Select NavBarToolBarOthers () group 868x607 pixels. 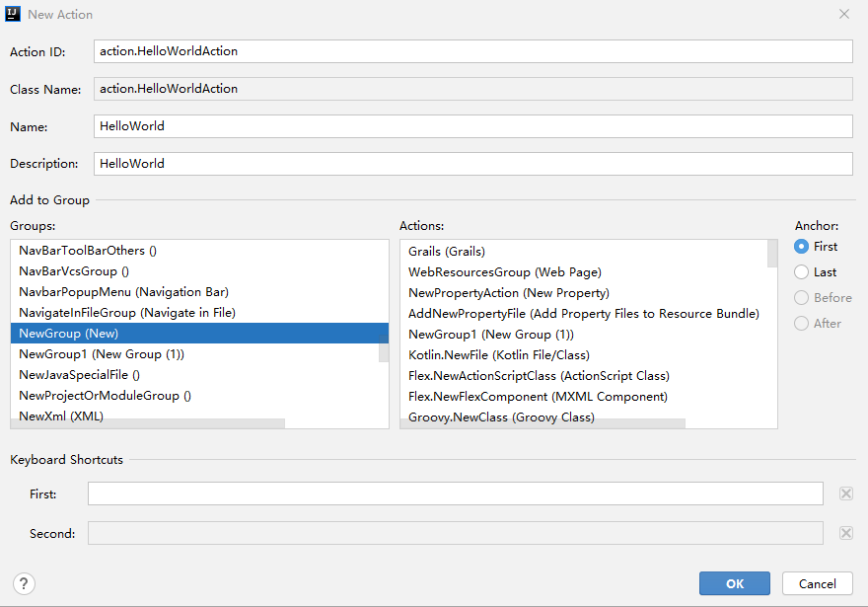(199, 251)
